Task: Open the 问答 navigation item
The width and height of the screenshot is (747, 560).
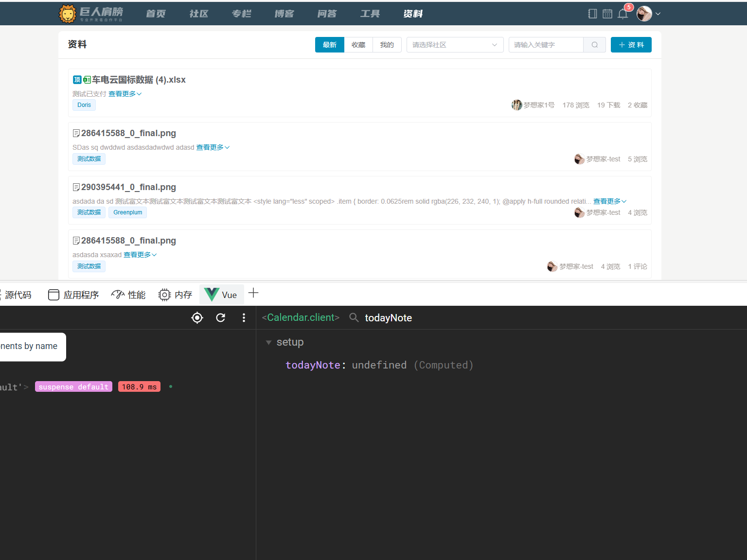Action: (327, 14)
